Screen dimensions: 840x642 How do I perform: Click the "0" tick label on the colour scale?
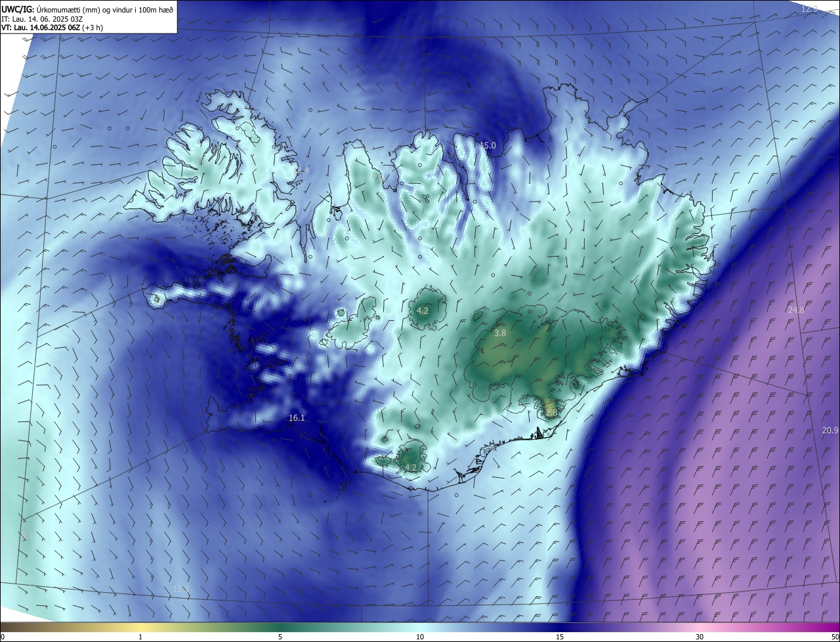(3, 637)
